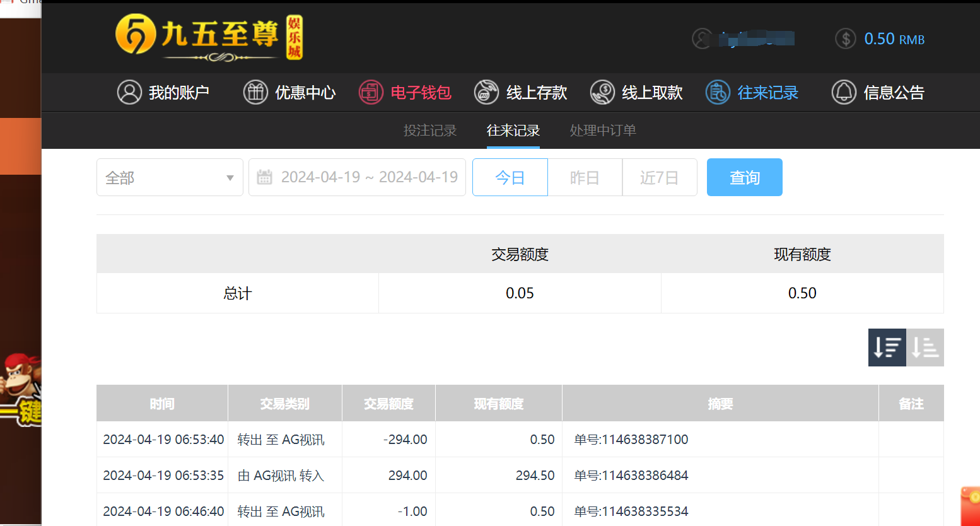The width and height of the screenshot is (980, 526).
Task: Click the total 0.05 transaction amount
Action: tap(520, 293)
